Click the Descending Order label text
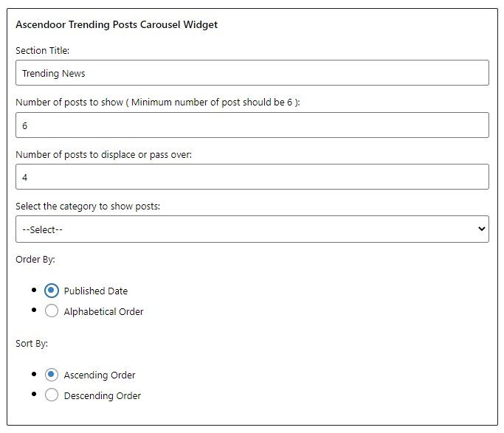This screenshot has width=504, height=433. click(x=103, y=395)
